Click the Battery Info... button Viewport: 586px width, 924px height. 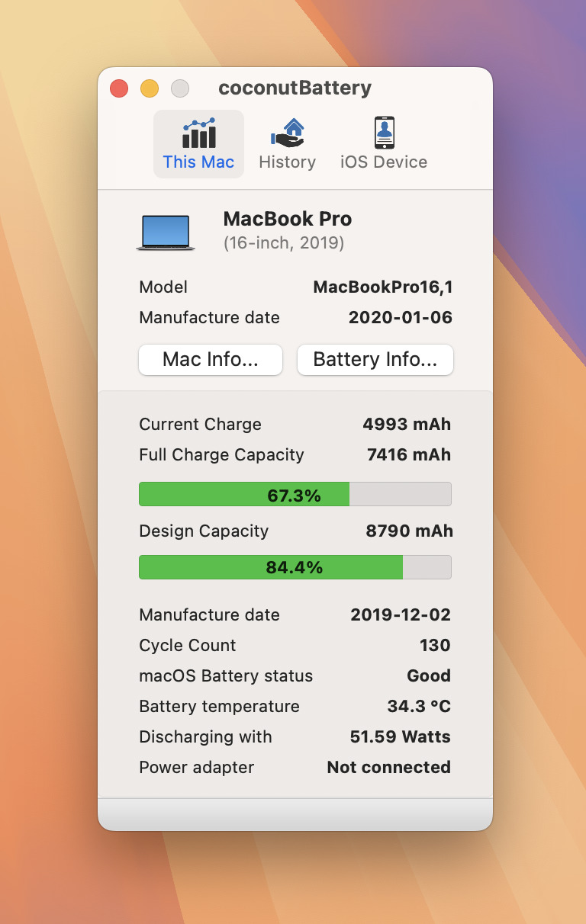(x=375, y=360)
